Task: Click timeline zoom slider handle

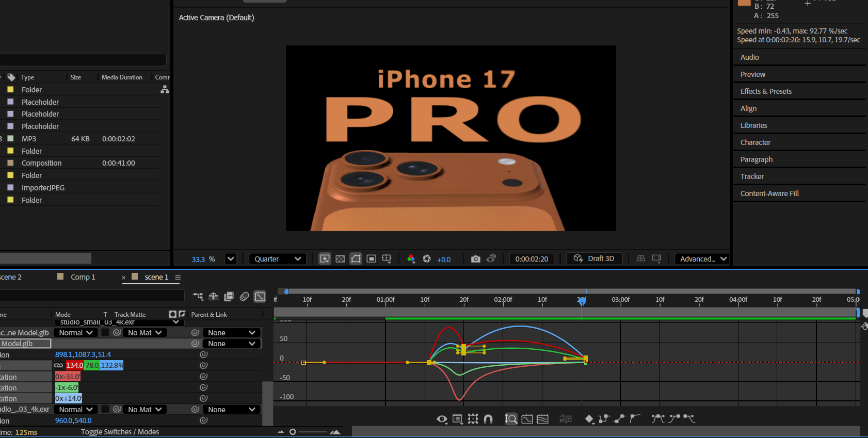Action: point(293,432)
